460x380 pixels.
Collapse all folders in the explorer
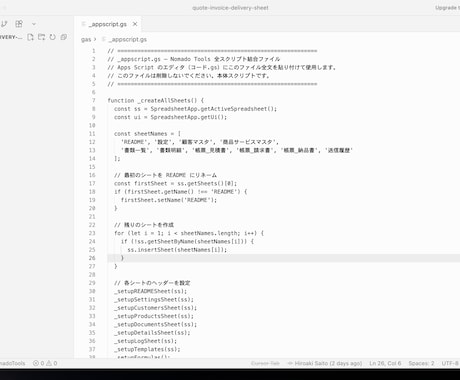point(64,37)
